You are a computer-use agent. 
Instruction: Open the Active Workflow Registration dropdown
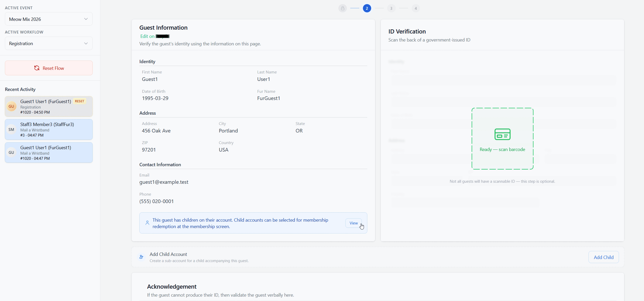tap(49, 43)
